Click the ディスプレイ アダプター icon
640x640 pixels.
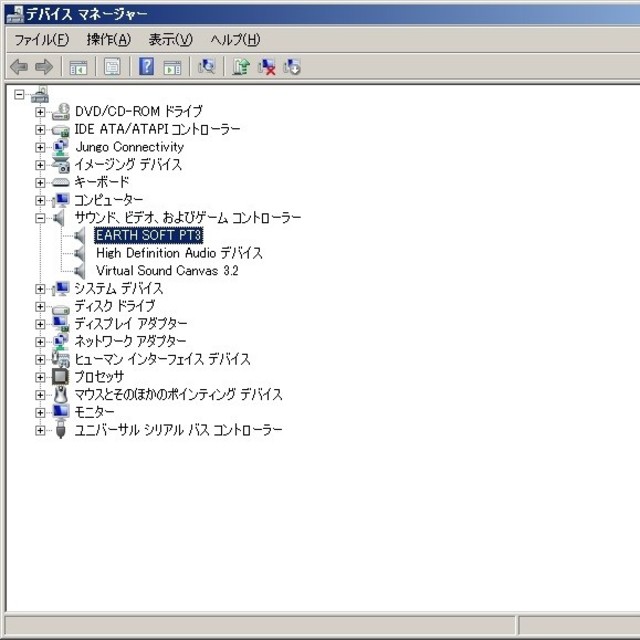pos(61,324)
